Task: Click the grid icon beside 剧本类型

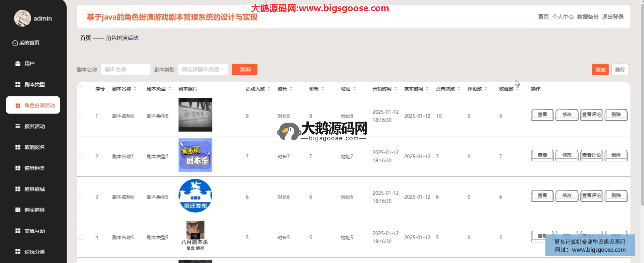Action: (18, 84)
